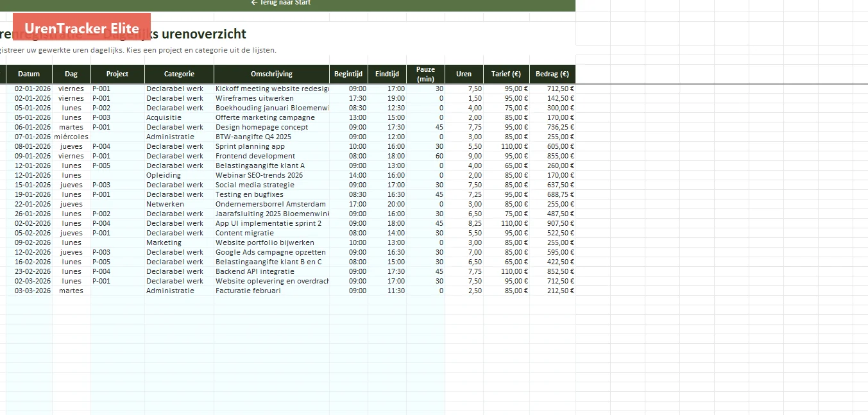Image resolution: width=868 pixels, height=415 pixels.
Task: Select the Omschrijving column header
Action: coord(271,74)
